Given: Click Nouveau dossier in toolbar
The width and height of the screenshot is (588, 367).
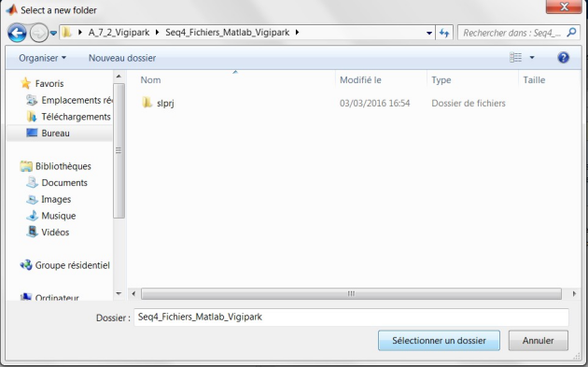Looking at the screenshot, I should point(122,58).
